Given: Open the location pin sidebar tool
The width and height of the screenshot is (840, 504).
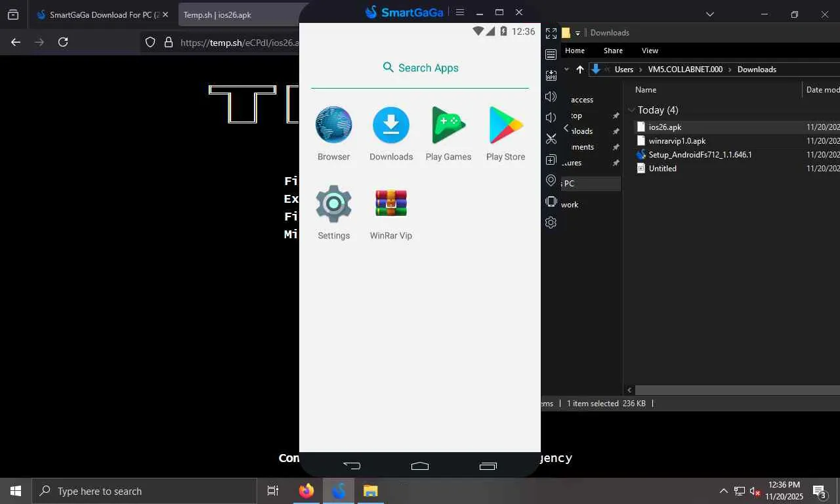Looking at the screenshot, I should coord(551,180).
